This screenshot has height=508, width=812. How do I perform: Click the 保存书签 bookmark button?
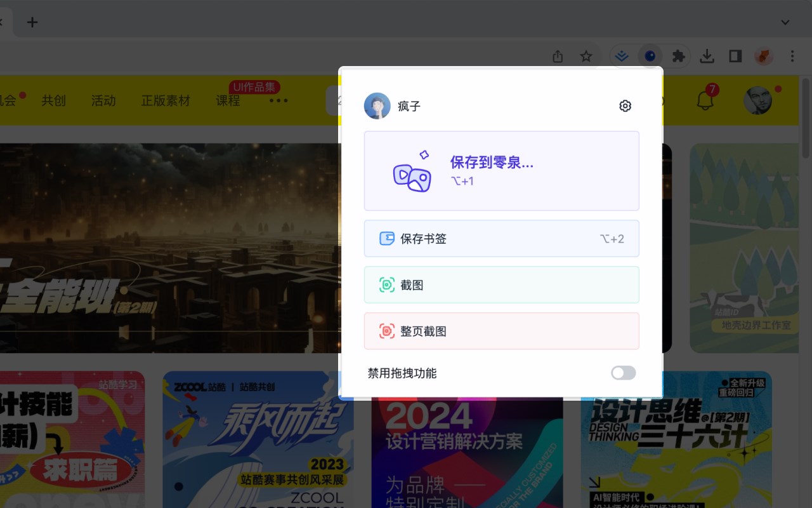point(501,239)
